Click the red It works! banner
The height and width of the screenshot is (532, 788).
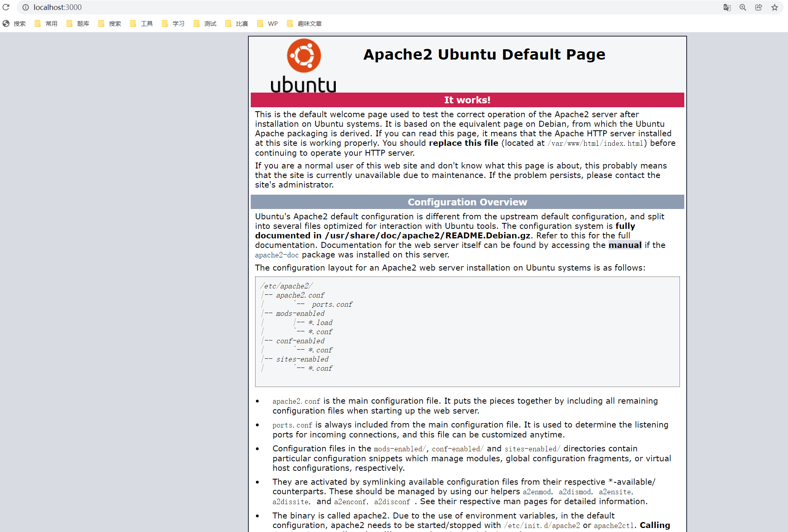[x=467, y=100]
